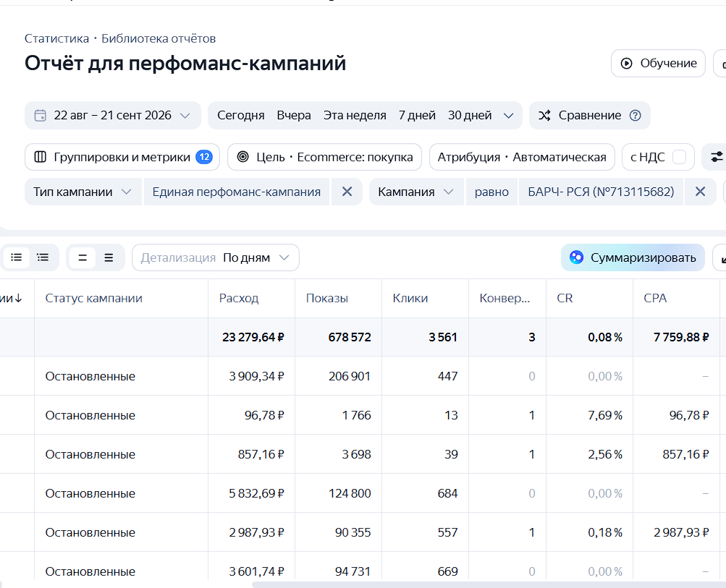Click the Суммаризировать button

(x=633, y=257)
